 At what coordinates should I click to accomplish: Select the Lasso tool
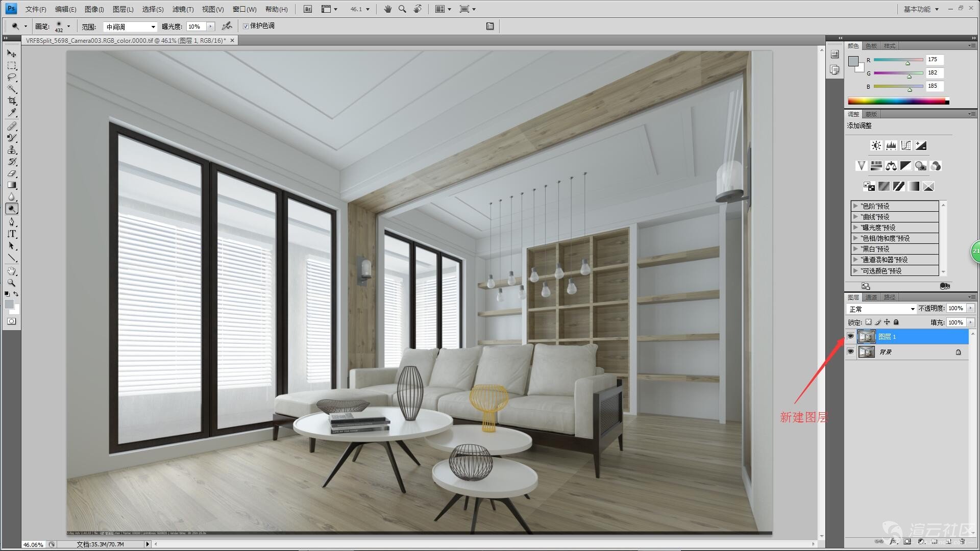point(12,78)
